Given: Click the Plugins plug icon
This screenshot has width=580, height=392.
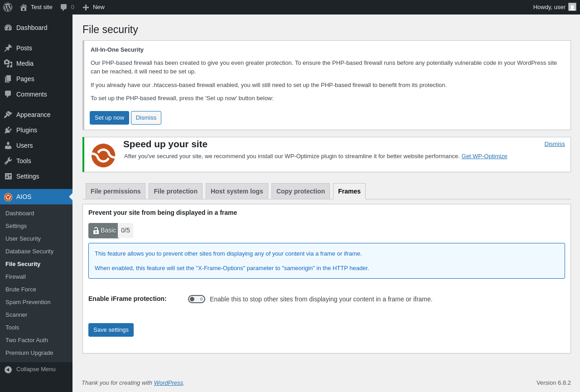Looking at the screenshot, I should point(8,130).
